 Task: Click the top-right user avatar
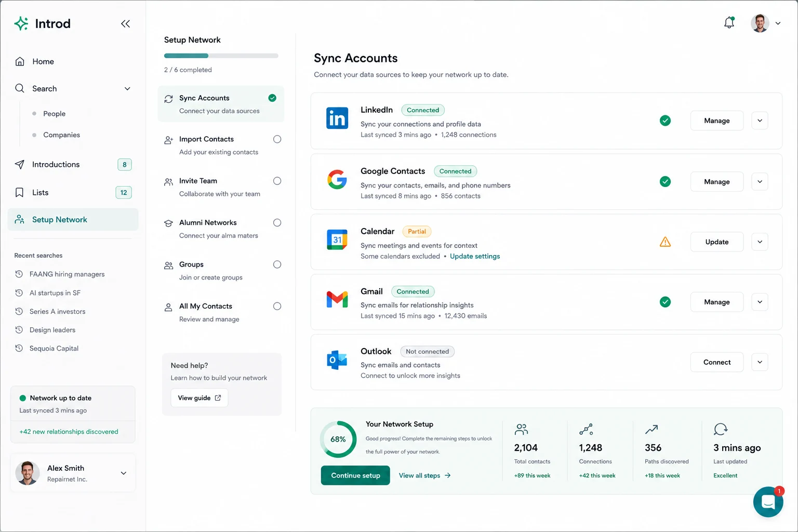click(760, 23)
